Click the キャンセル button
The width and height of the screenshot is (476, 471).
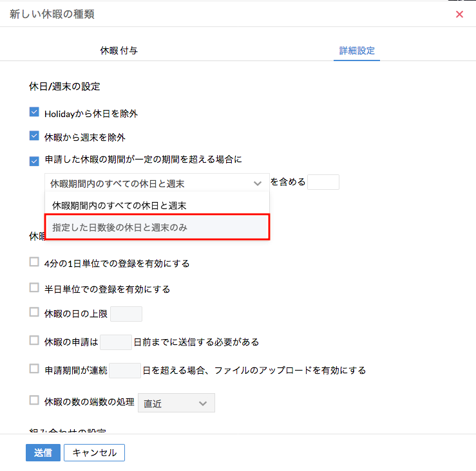(94, 453)
